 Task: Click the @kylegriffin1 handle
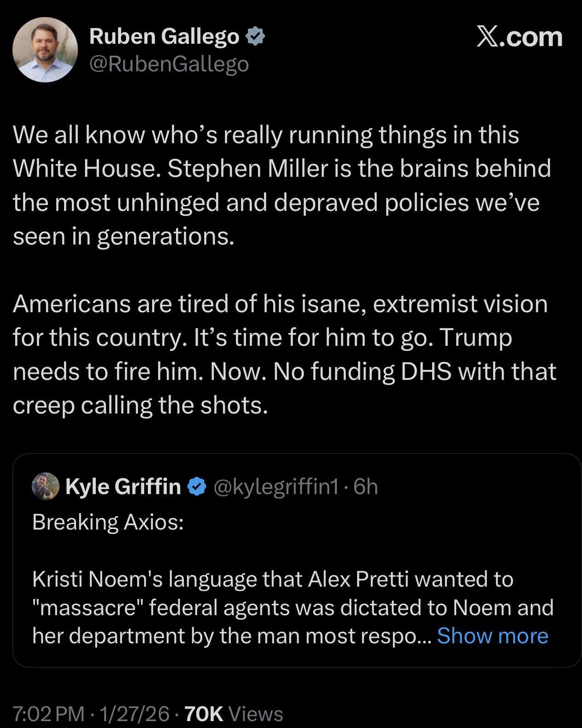tap(276, 486)
